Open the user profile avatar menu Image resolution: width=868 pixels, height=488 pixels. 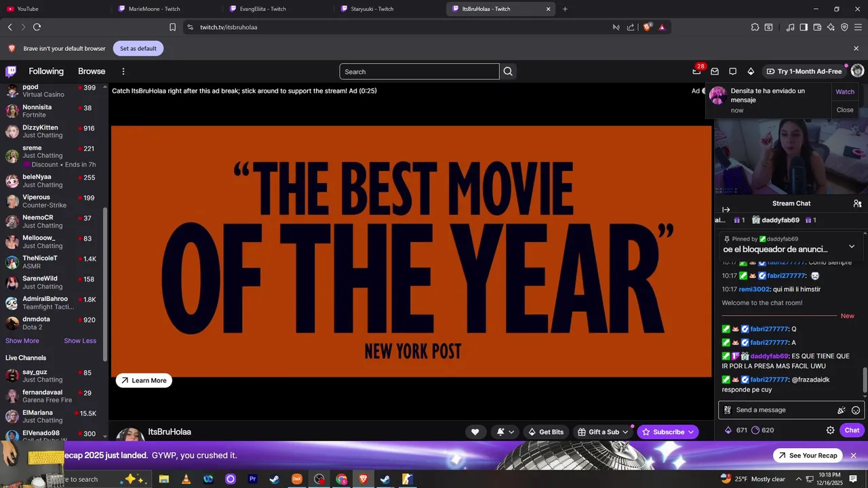[857, 71]
